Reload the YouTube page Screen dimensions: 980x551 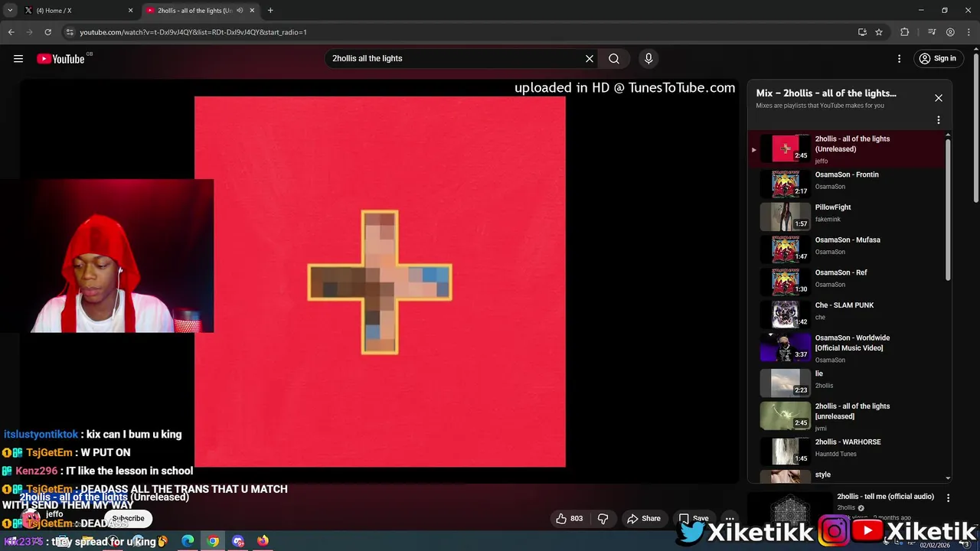[47, 32]
